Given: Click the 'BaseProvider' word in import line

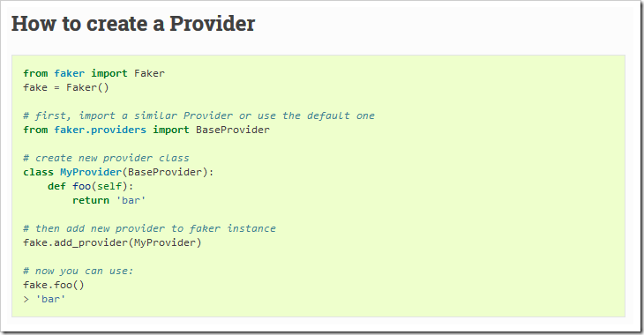Looking at the screenshot, I should point(233,130).
